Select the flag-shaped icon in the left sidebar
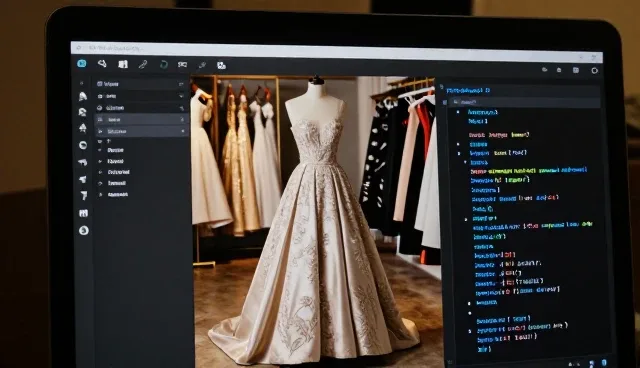This screenshot has width=640, height=368. 83,179
